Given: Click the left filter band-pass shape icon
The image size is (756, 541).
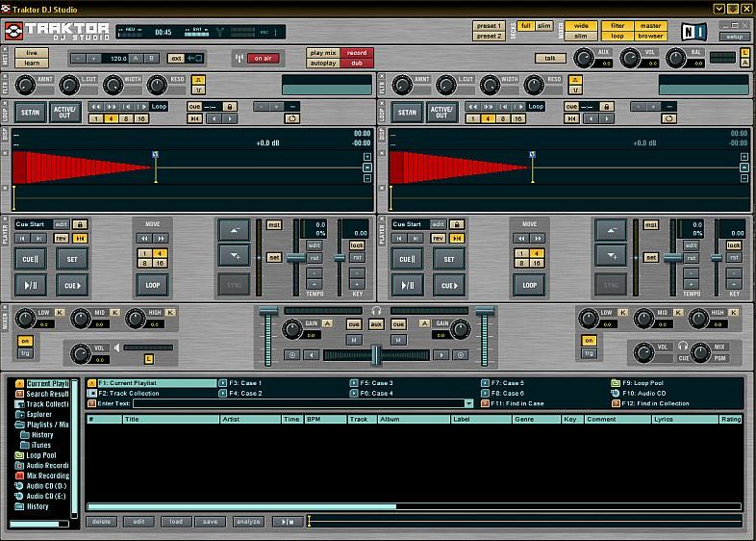Looking at the screenshot, I should [x=199, y=80].
